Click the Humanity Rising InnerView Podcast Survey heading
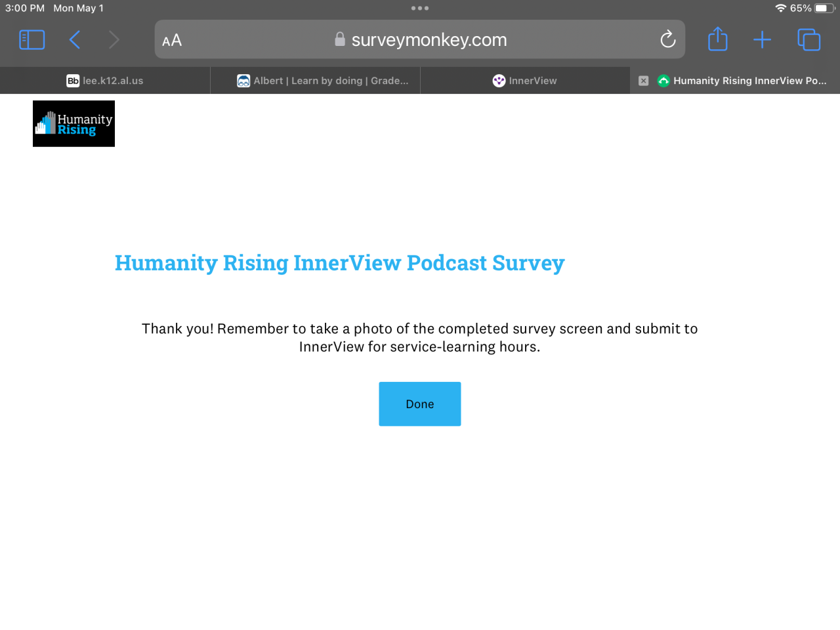This screenshot has width=840, height=630. point(340,263)
